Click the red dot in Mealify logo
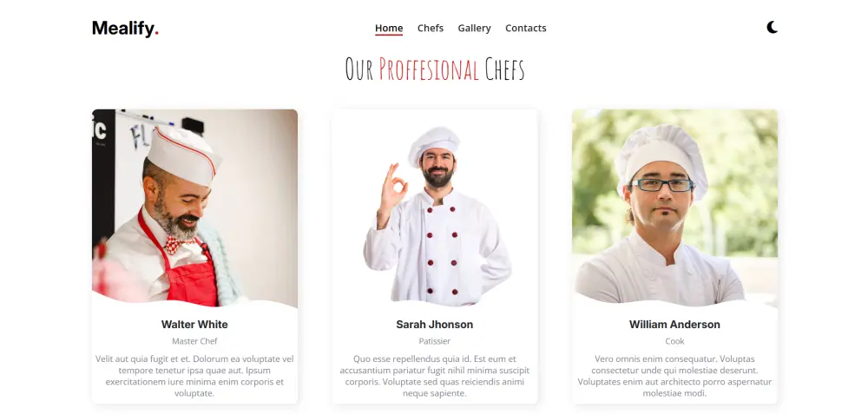The width and height of the screenshot is (868, 415). [x=156, y=33]
